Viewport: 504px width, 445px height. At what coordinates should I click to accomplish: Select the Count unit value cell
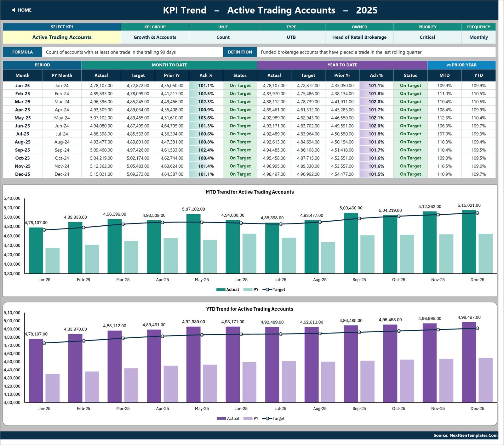click(x=223, y=37)
